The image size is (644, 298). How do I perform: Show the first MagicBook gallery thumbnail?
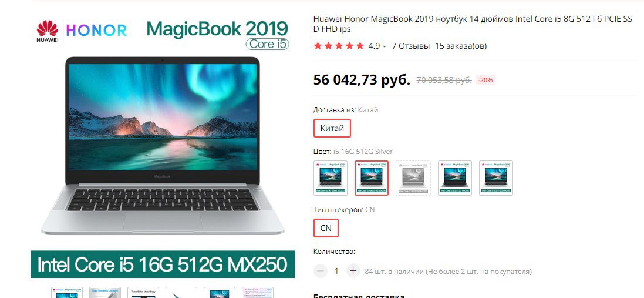coord(67,292)
